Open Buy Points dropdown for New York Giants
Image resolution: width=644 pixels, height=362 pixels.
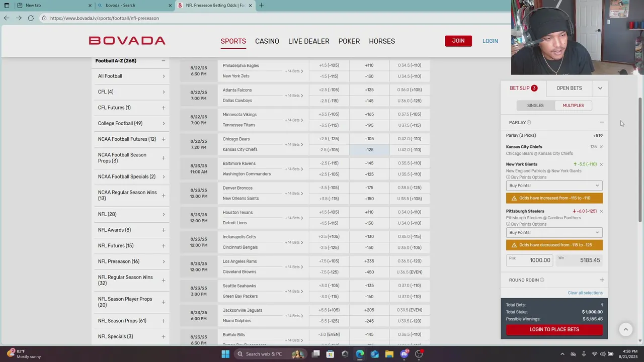point(554,186)
